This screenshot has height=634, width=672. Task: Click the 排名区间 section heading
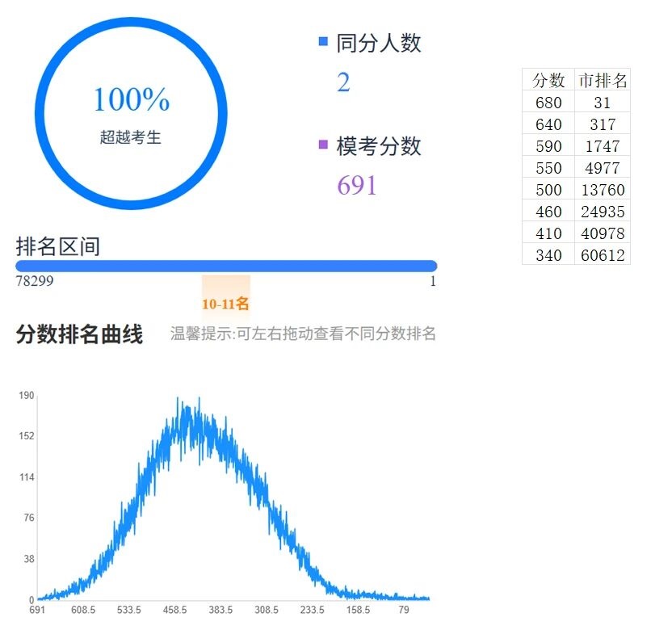[58, 246]
